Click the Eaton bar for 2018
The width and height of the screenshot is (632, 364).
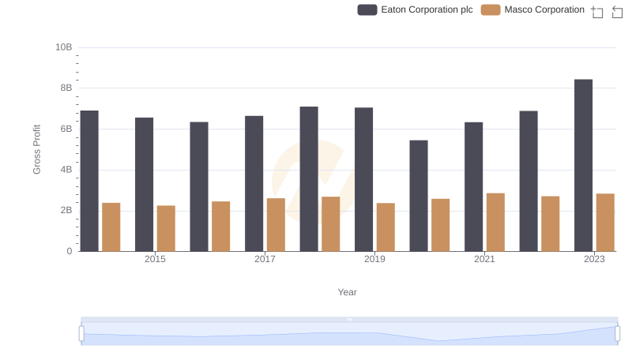tap(309, 179)
